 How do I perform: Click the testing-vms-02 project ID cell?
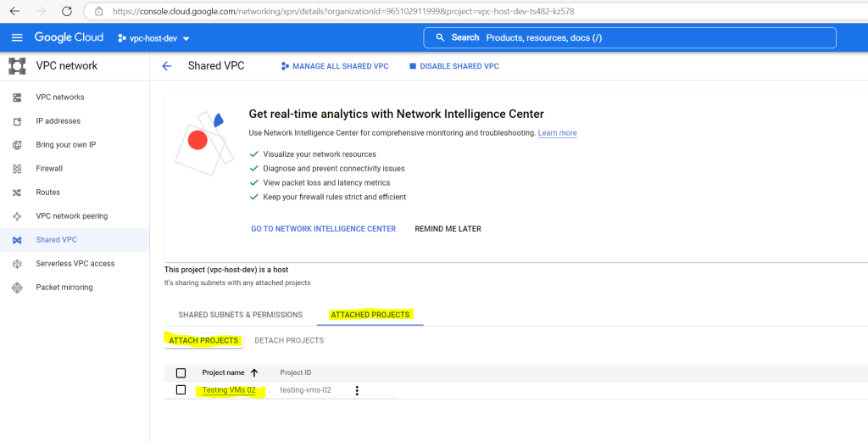pos(305,390)
